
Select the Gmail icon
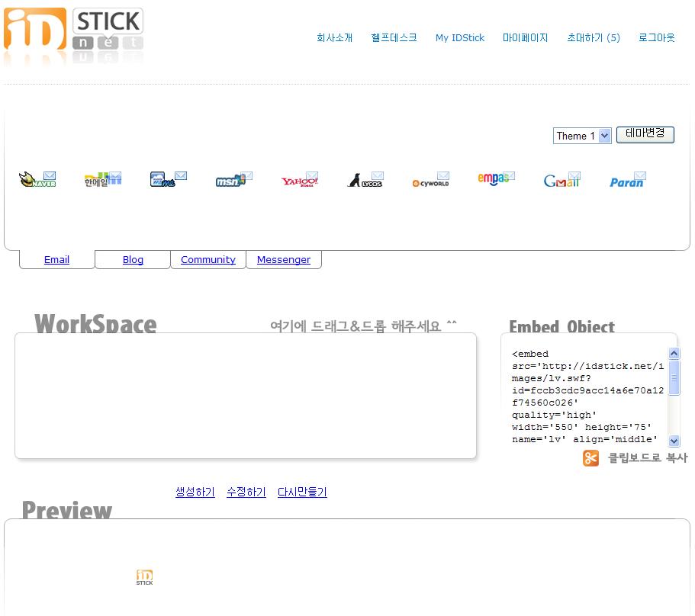[x=562, y=179]
